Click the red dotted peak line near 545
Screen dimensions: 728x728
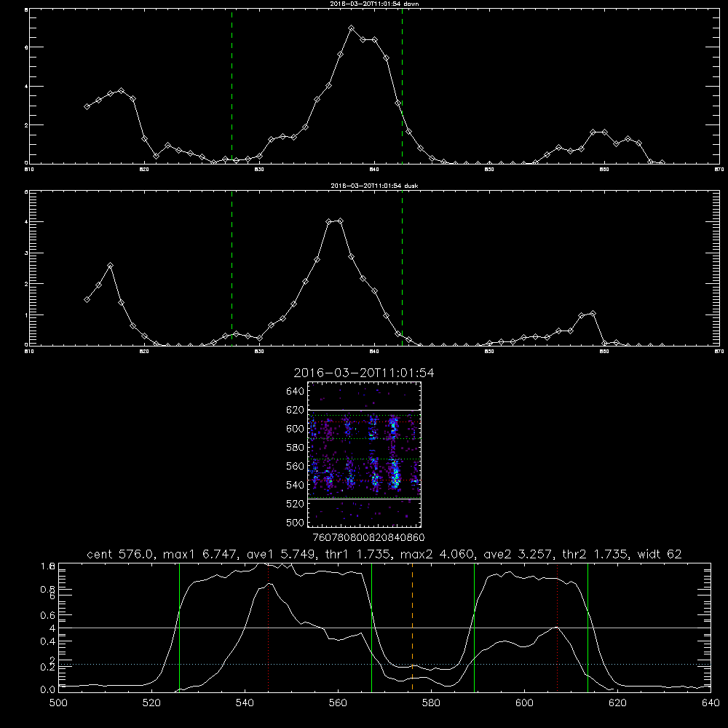pyautogui.click(x=269, y=628)
